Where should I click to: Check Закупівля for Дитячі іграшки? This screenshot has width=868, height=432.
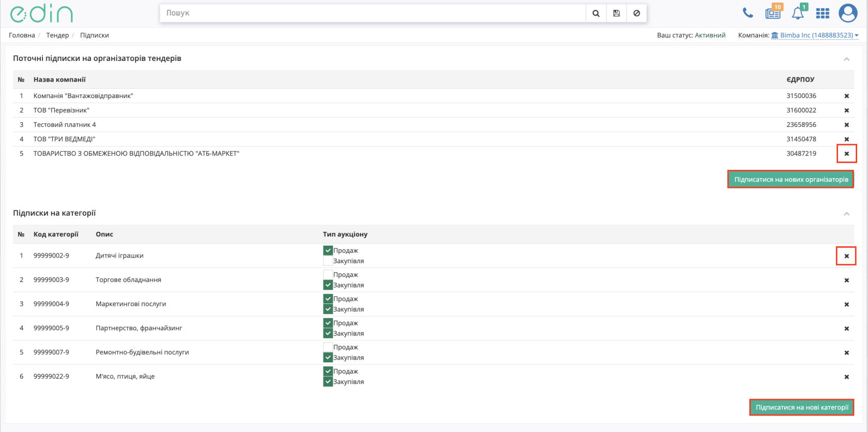click(328, 261)
